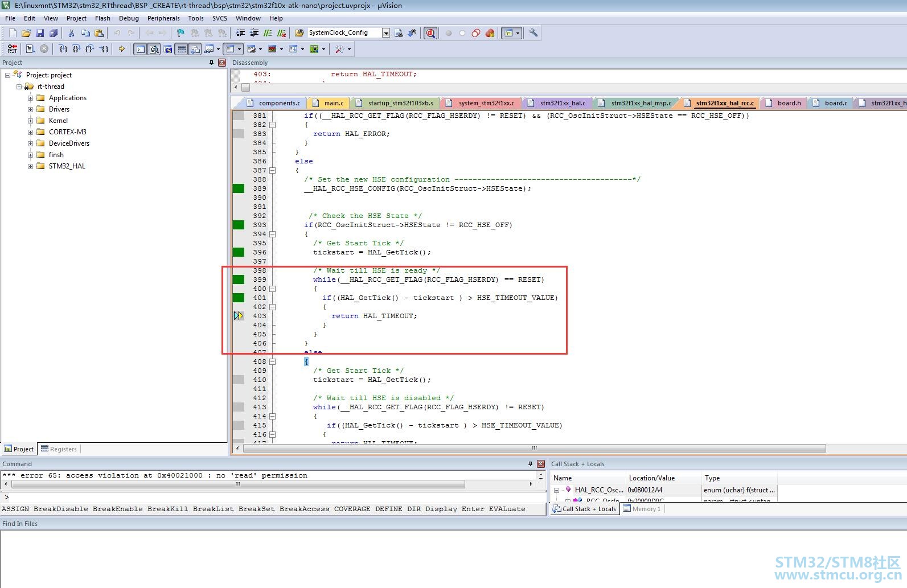The width and height of the screenshot is (907, 588).
Task: Click the Step Out icon
Action: click(x=91, y=49)
